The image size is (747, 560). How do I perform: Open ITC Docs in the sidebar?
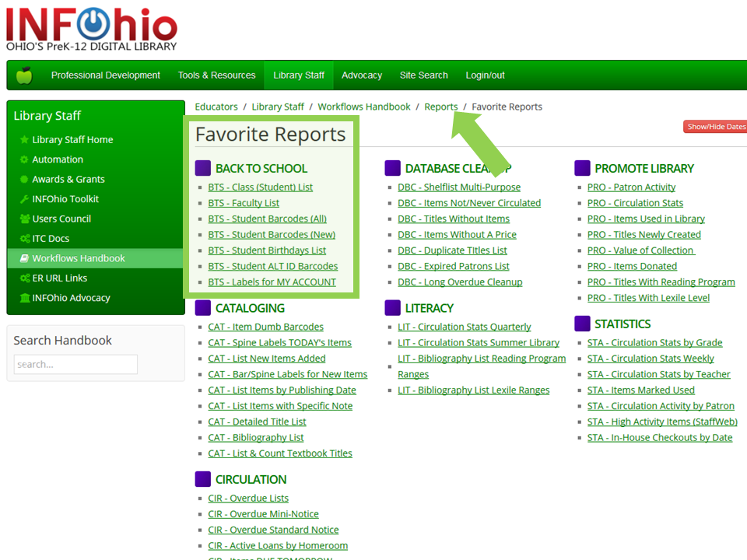(x=51, y=239)
